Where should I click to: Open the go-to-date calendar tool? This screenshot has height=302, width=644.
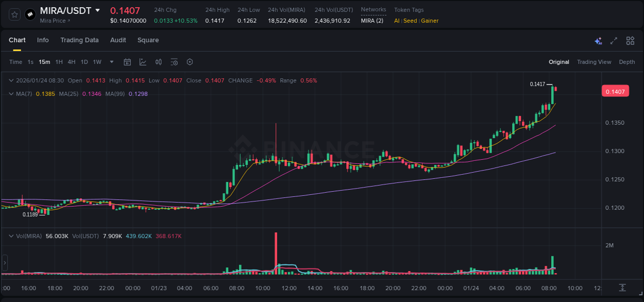click(127, 62)
